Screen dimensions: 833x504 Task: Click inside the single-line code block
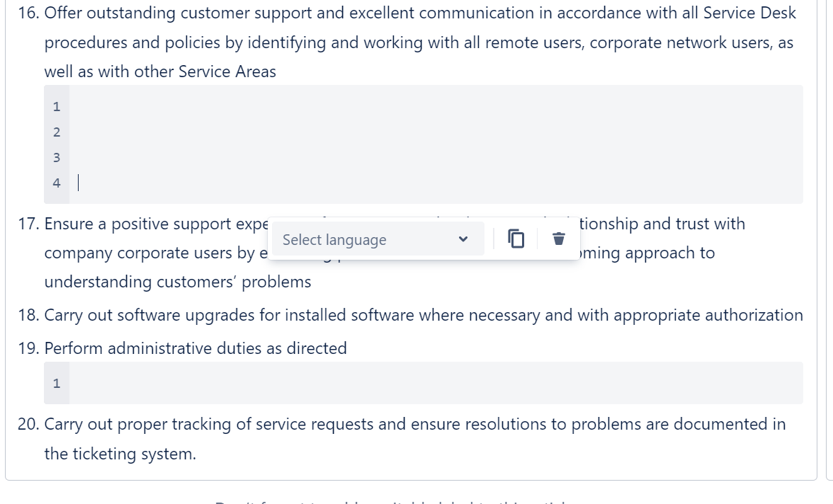pyautogui.click(x=436, y=383)
